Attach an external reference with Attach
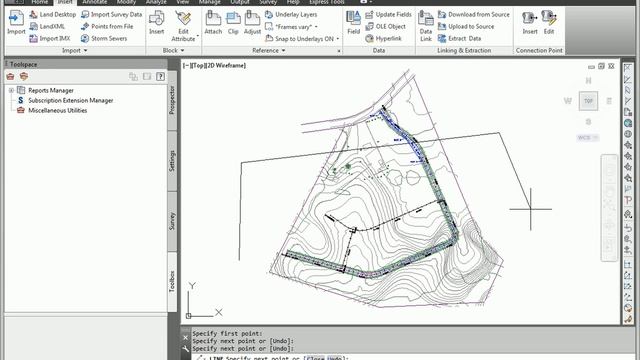This screenshot has height=360, width=640. [213, 23]
